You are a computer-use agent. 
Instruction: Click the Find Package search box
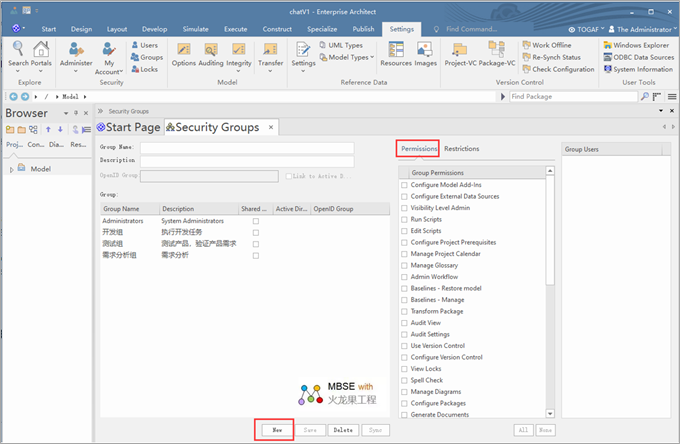573,97
